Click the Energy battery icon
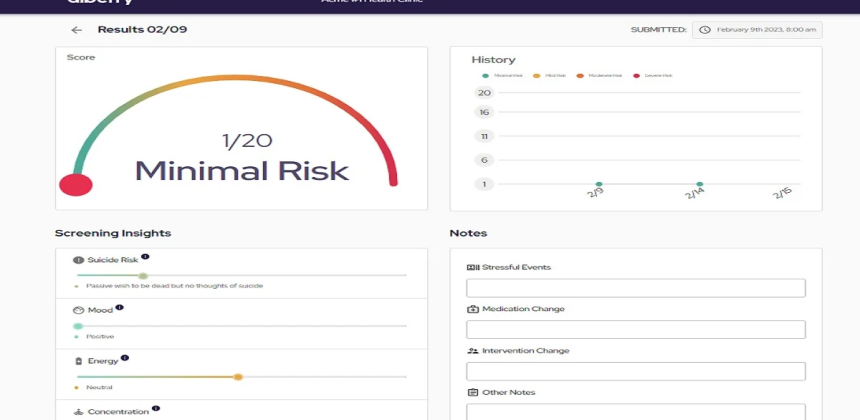 78,361
